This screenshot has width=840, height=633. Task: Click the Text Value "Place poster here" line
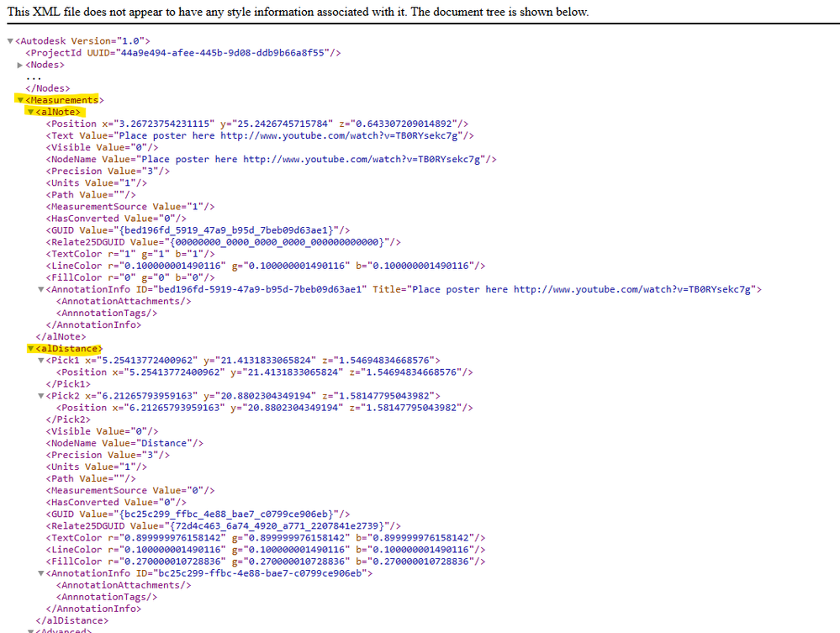tap(260, 135)
